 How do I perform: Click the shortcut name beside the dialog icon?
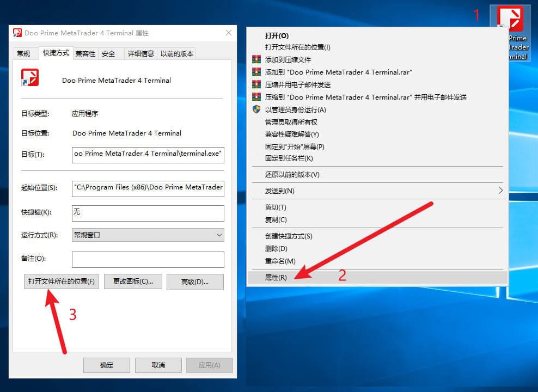pos(117,80)
